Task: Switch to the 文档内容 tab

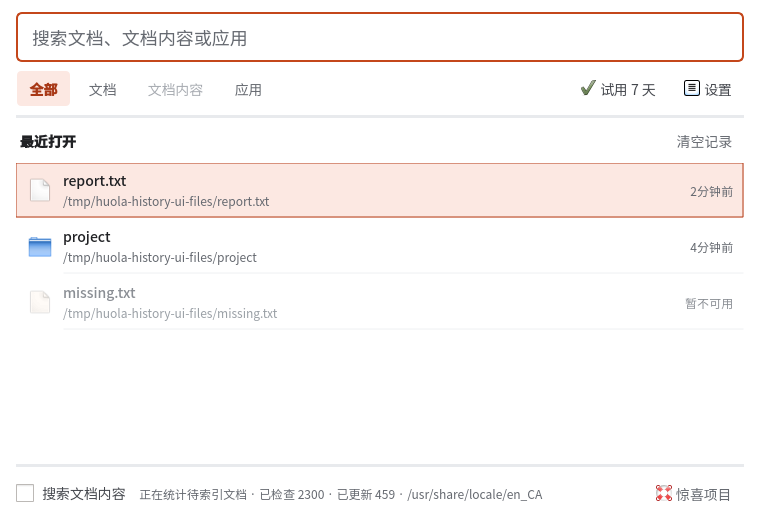Action: (175, 90)
